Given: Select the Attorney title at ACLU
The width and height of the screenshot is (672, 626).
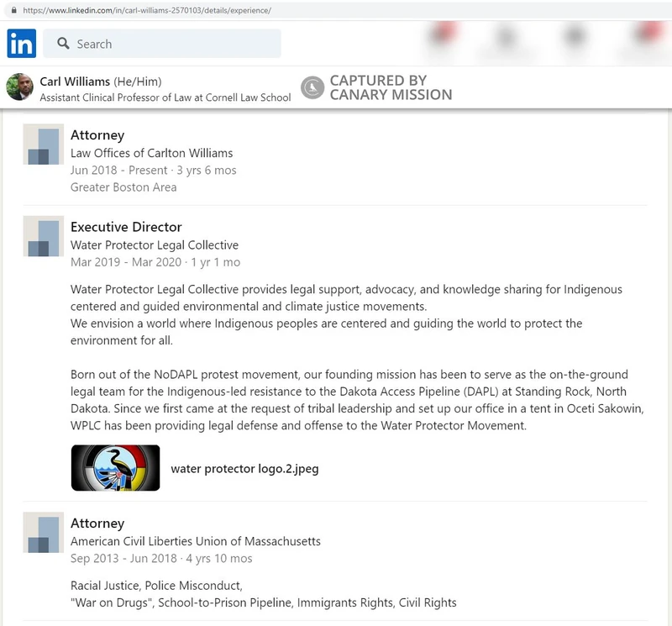Looking at the screenshot, I should pos(97,523).
